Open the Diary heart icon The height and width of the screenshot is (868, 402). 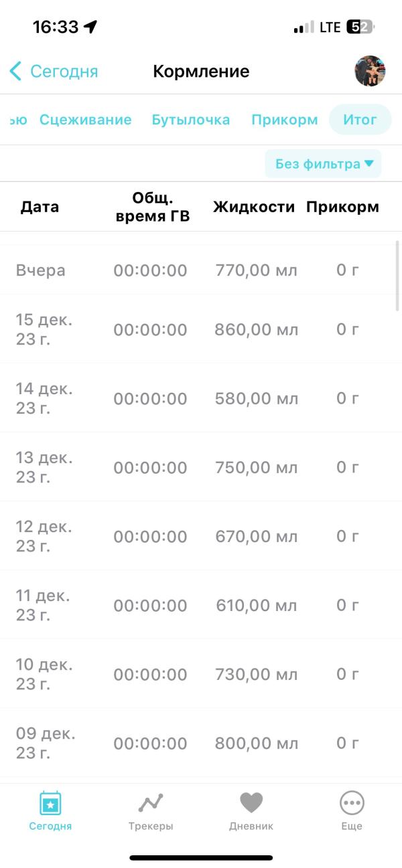251,802
